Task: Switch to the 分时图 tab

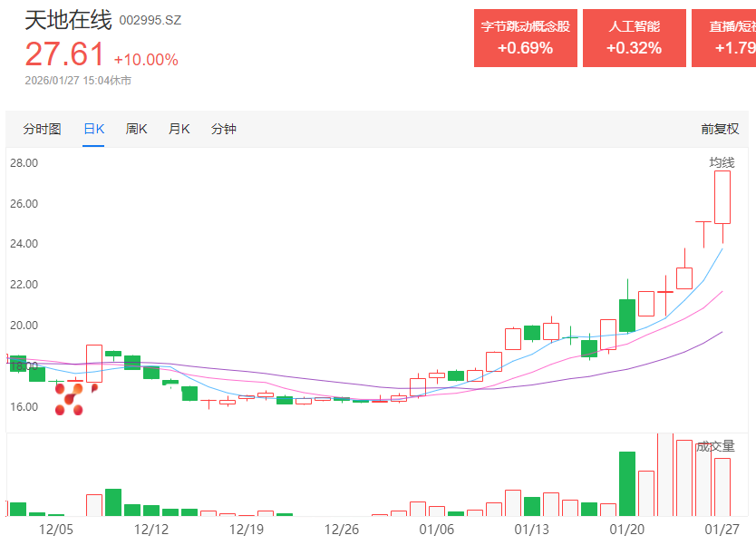Action: [x=42, y=129]
